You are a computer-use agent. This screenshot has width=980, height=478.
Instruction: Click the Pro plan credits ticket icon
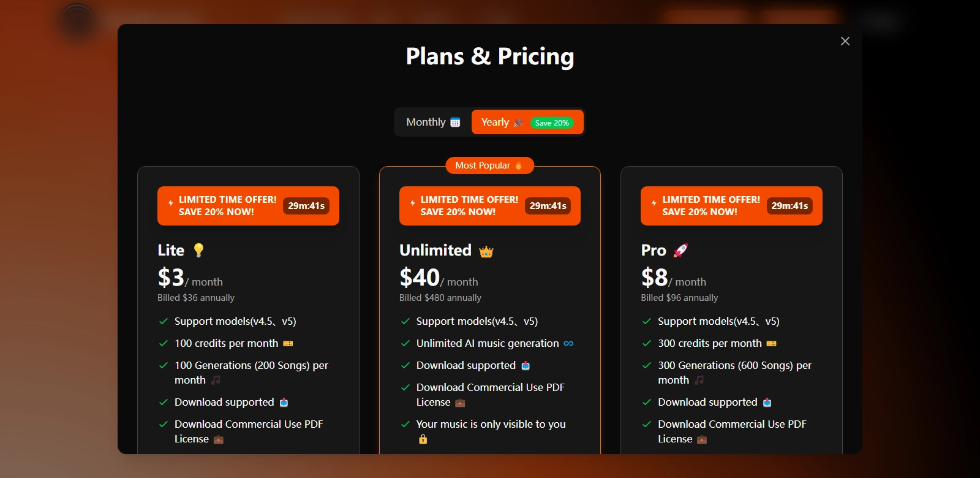coord(771,344)
